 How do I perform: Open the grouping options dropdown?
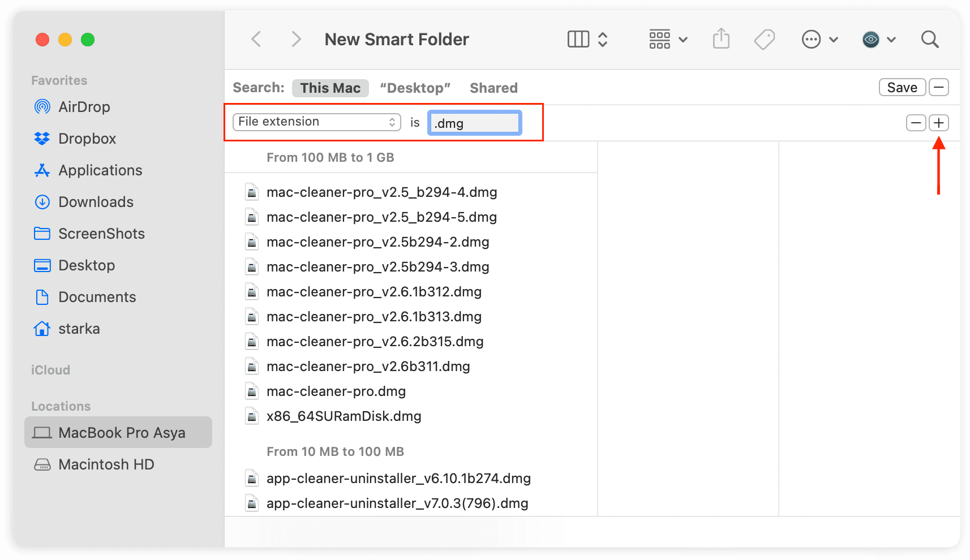click(x=668, y=39)
